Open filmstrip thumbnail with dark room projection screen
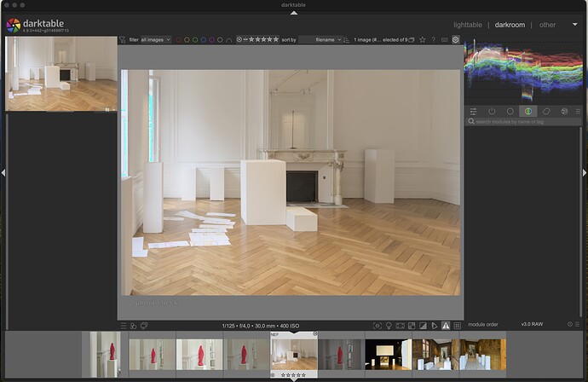The image size is (588, 382). (388, 355)
